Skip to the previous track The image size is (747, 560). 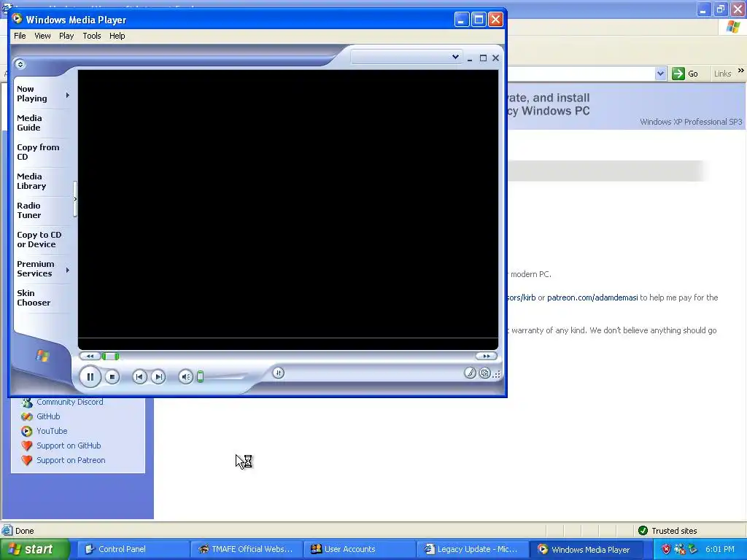tap(139, 377)
